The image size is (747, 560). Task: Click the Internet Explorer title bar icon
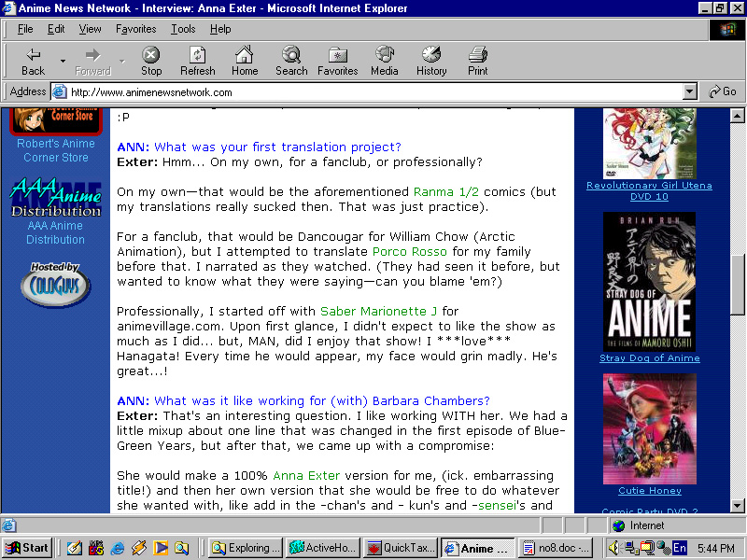9,8
